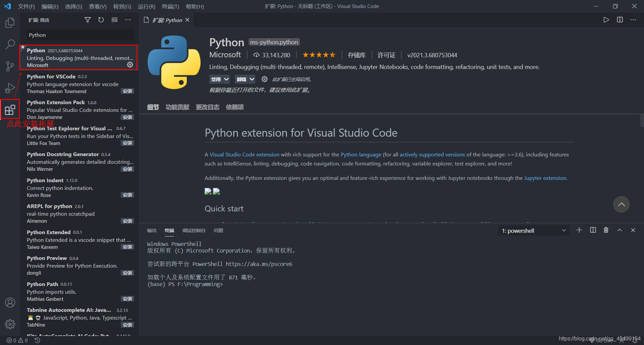Open 运行(R) menu

click(x=147, y=6)
